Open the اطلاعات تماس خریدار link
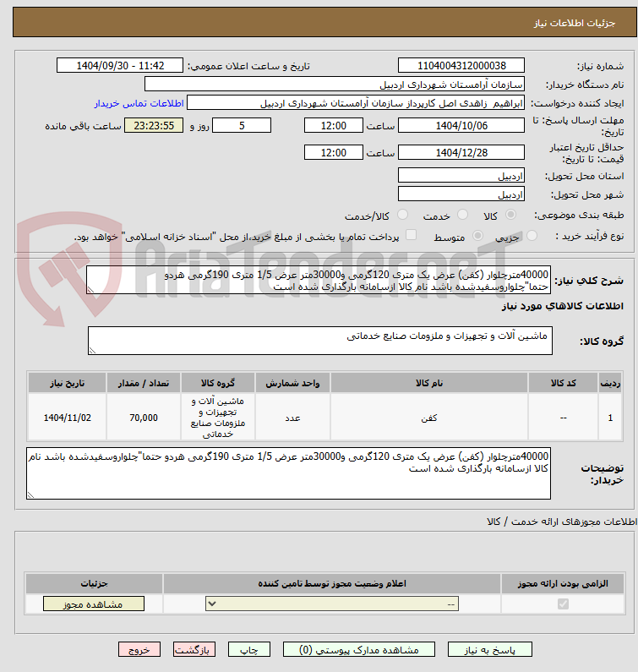The width and height of the screenshot is (638, 672). click(139, 103)
